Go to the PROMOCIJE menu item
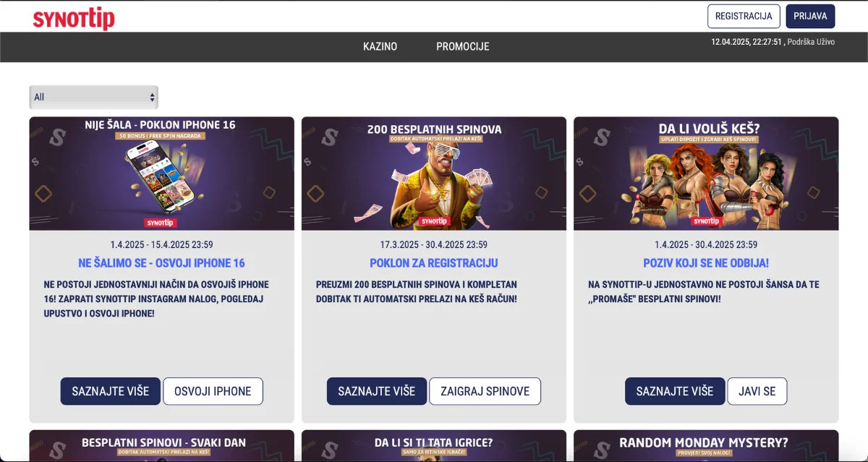Screen dimensions: 868x462 tap(462, 46)
